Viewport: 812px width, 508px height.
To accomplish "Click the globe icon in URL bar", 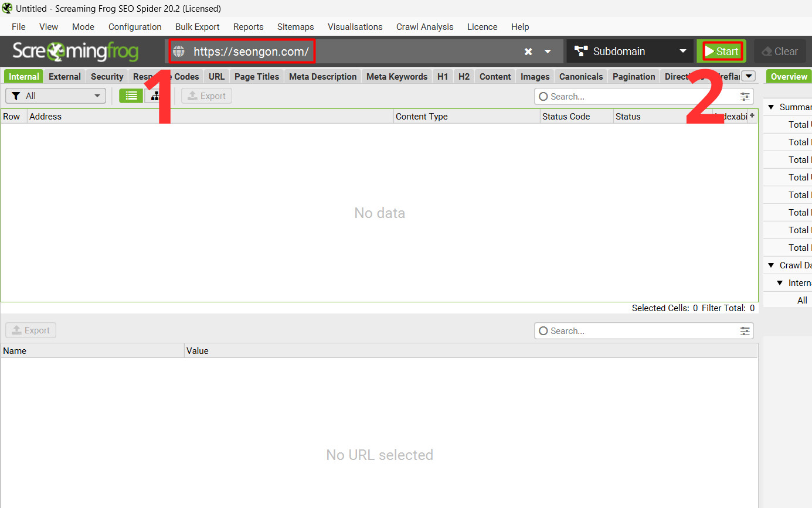I will pyautogui.click(x=179, y=52).
